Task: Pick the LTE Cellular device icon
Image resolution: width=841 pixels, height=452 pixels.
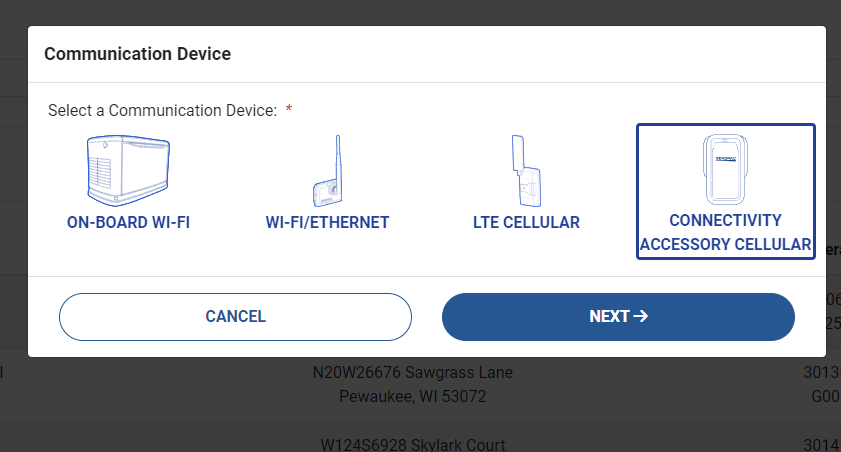Action: click(526, 171)
